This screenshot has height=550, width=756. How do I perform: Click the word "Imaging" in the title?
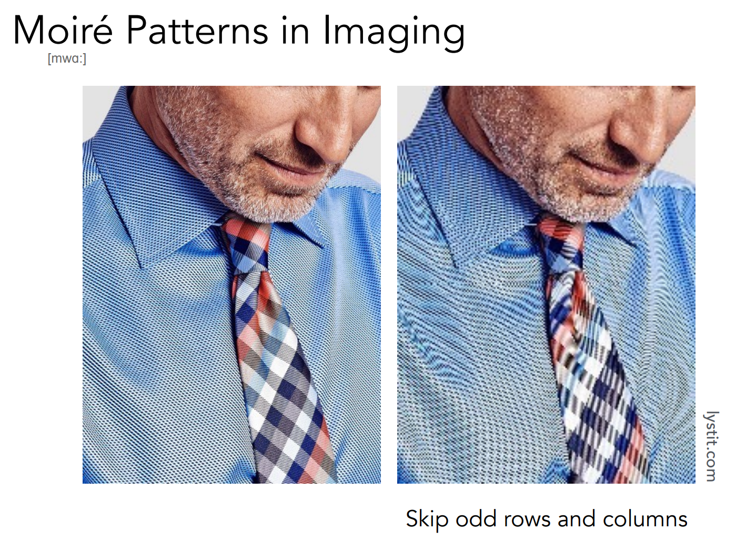tap(394, 33)
